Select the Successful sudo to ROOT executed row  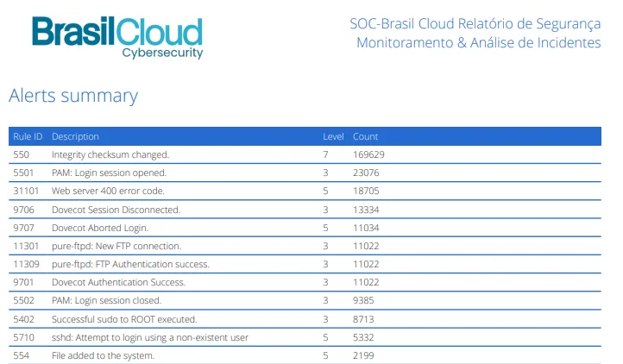point(124,319)
